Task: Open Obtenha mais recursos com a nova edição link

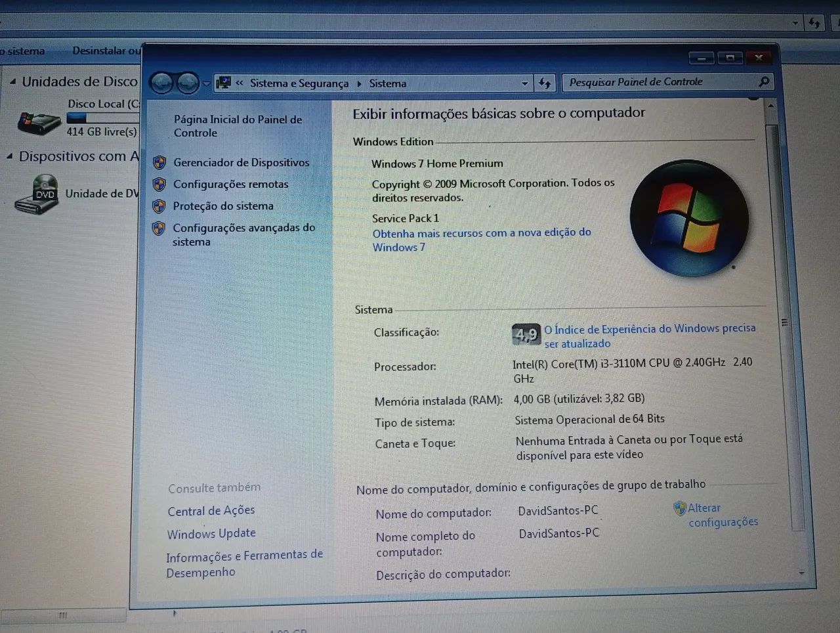Action: [482, 240]
